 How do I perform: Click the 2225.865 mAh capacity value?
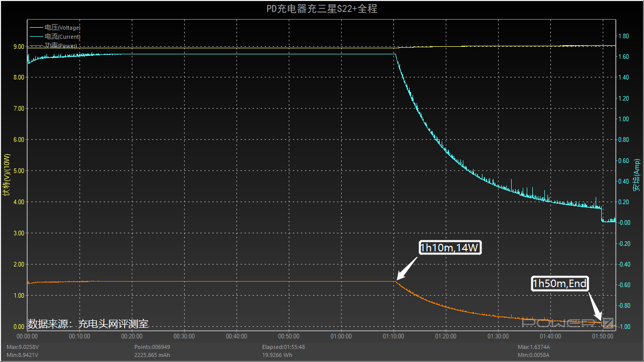click(152, 355)
